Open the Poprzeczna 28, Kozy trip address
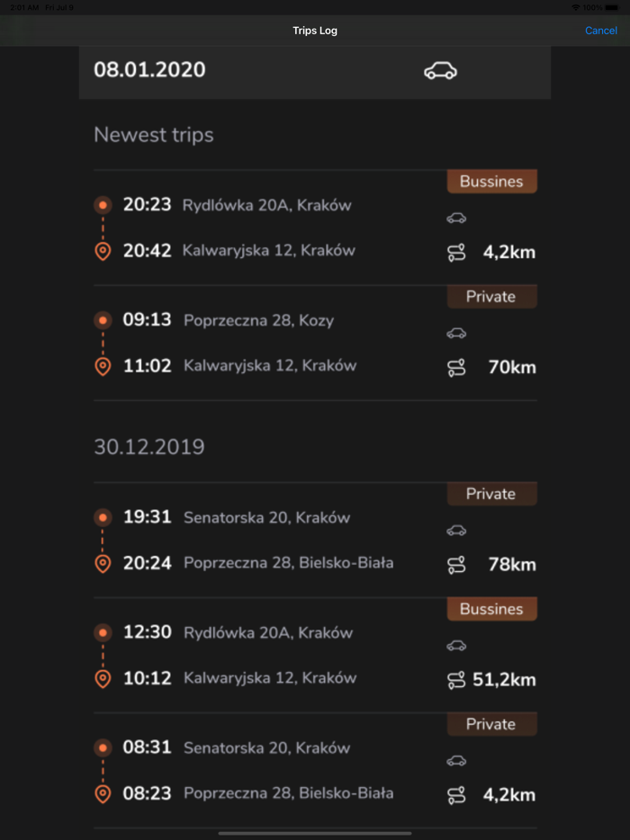Screen dimensions: 630x840 258,320
